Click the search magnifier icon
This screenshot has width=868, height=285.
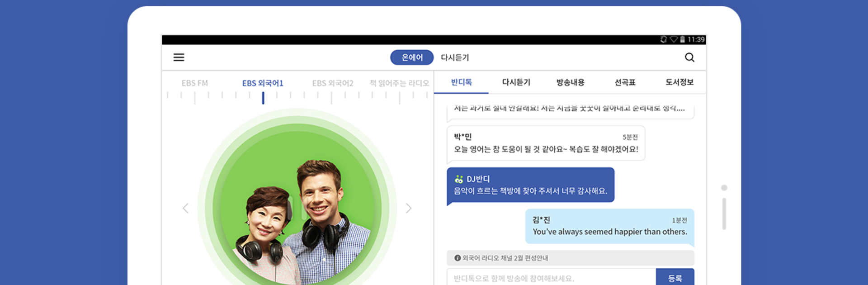coord(689,57)
